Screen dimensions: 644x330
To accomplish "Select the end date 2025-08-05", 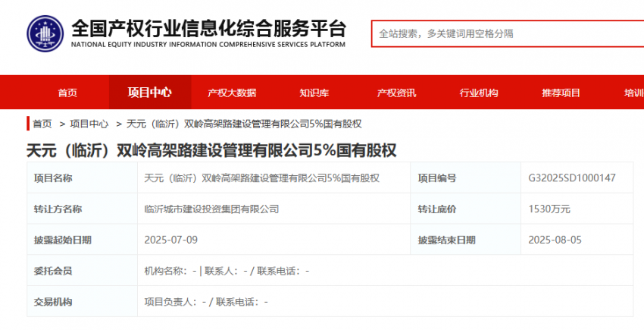I will tap(555, 240).
